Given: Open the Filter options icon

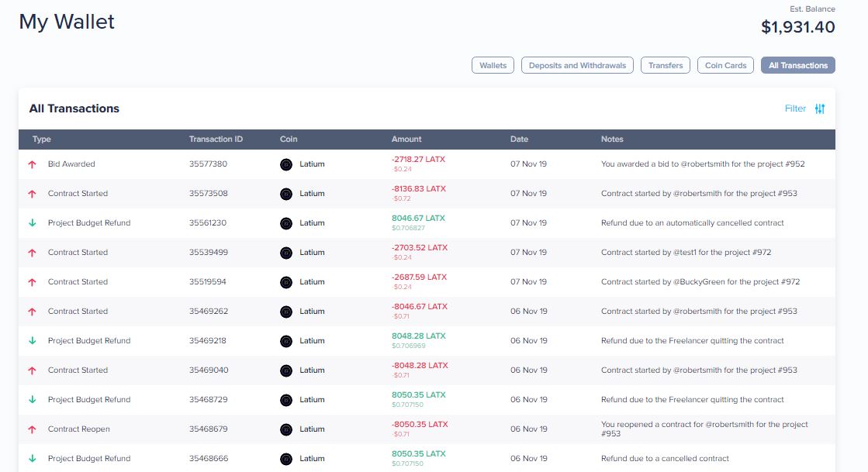Looking at the screenshot, I should [820, 109].
